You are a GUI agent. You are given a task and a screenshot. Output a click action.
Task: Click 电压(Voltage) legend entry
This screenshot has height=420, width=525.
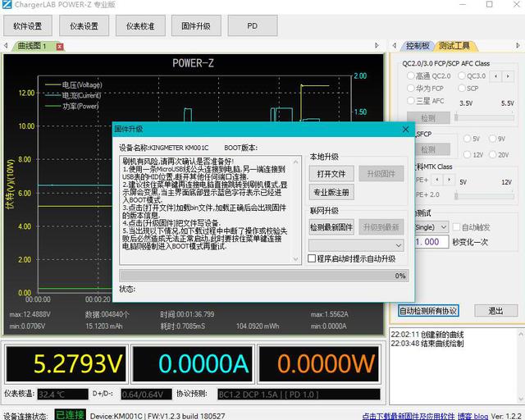pyautogui.click(x=74, y=85)
